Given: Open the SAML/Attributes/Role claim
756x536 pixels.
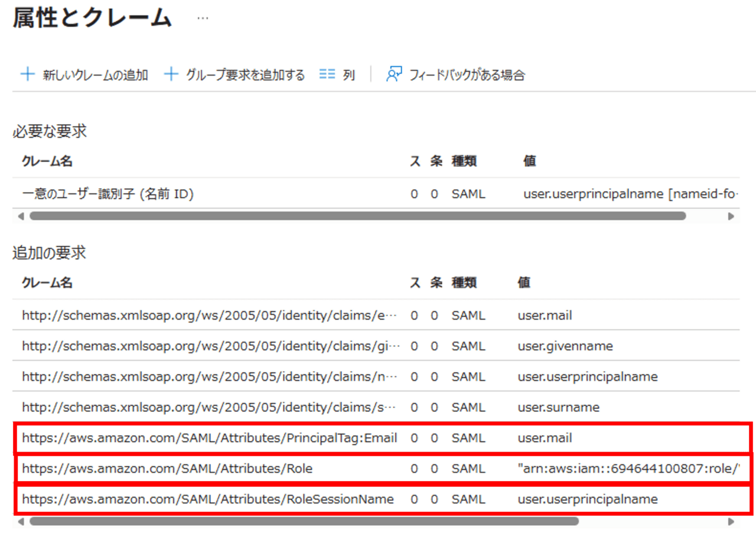Looking at the screenshot, I should [x=167, y=469].
